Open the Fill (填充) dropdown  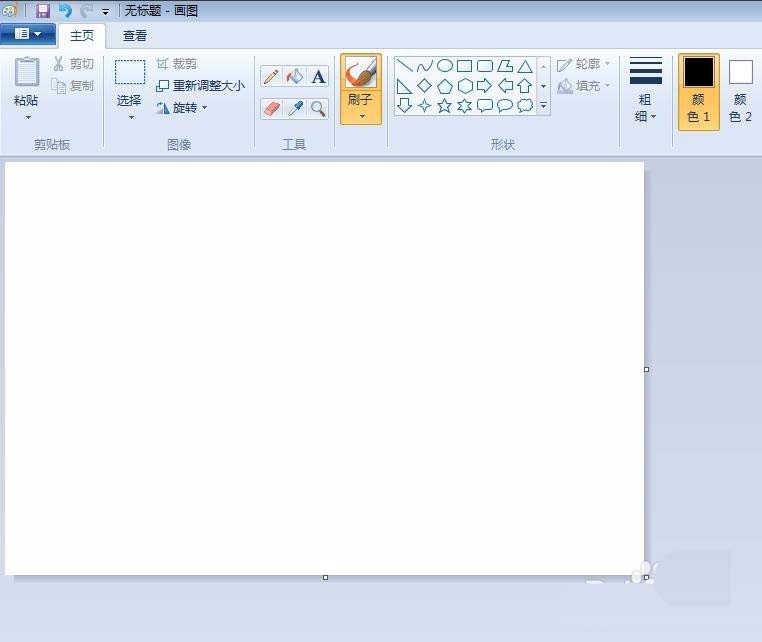coord(583,86)
